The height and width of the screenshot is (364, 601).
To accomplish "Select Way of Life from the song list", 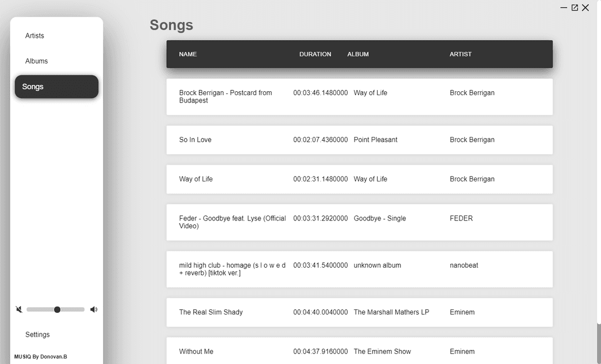I will [359, 179].
